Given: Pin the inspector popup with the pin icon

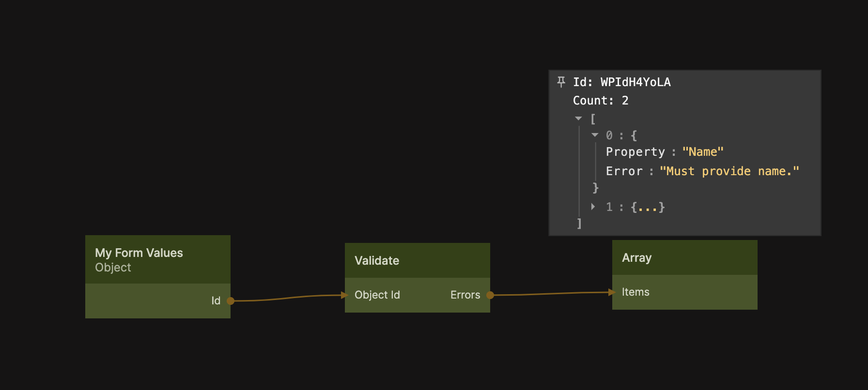Looking at the screenshot, I should pos(561,82).
